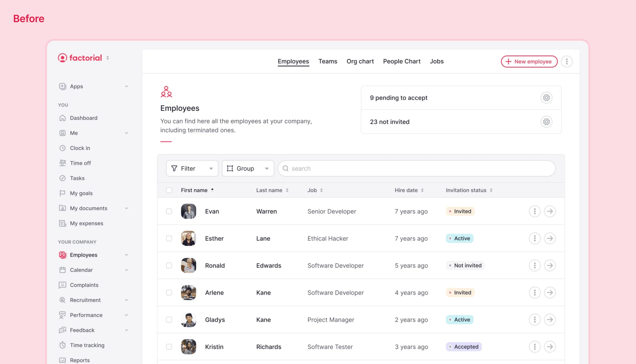
Task: Open Ronald Edwards' more options menu
Action: pyautogui.click(x=535, y=265)
